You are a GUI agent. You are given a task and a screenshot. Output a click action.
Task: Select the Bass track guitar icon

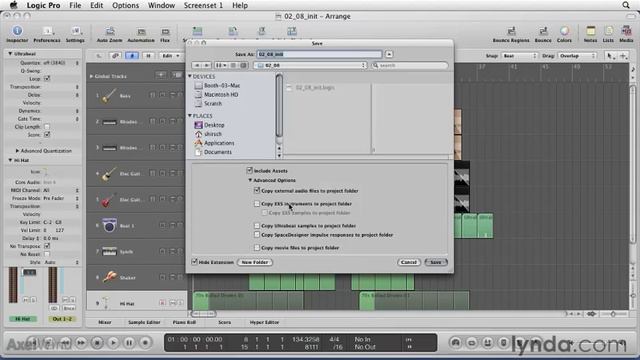tap(109, 96)
